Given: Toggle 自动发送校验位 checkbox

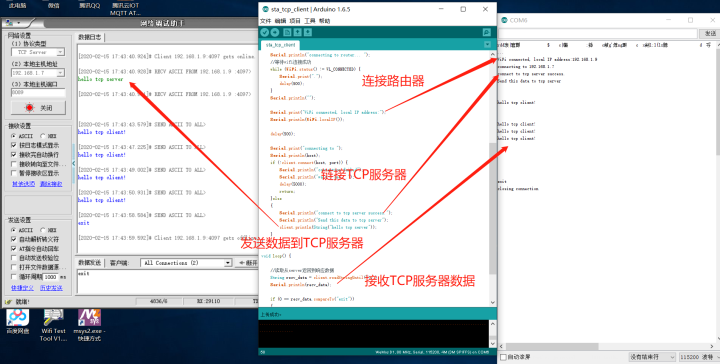Looking at the screenshot, I should (14, 258).
